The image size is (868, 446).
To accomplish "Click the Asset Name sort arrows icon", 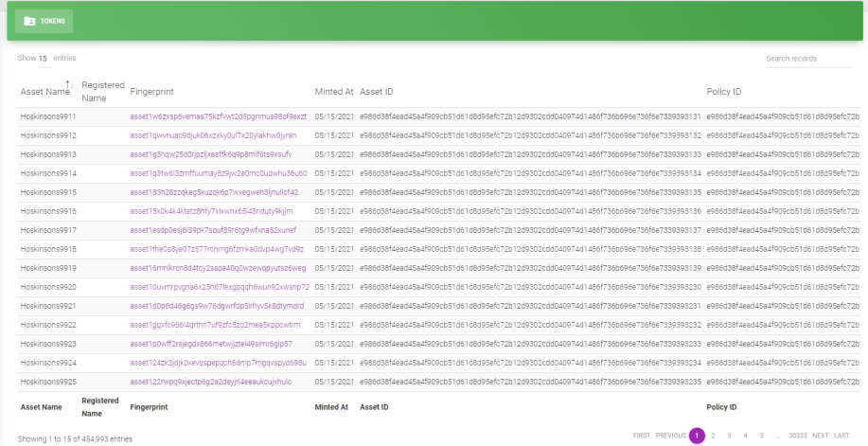I will click(x=70, y=84).
